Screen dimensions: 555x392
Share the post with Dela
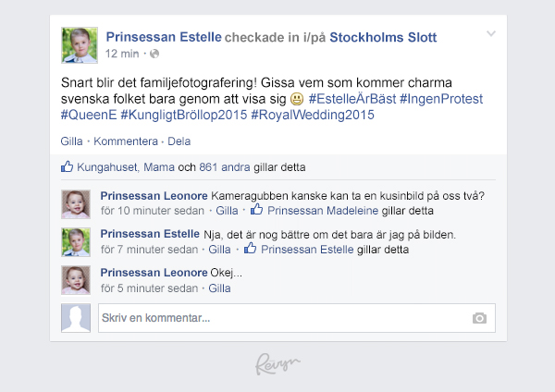click(179, 141)
